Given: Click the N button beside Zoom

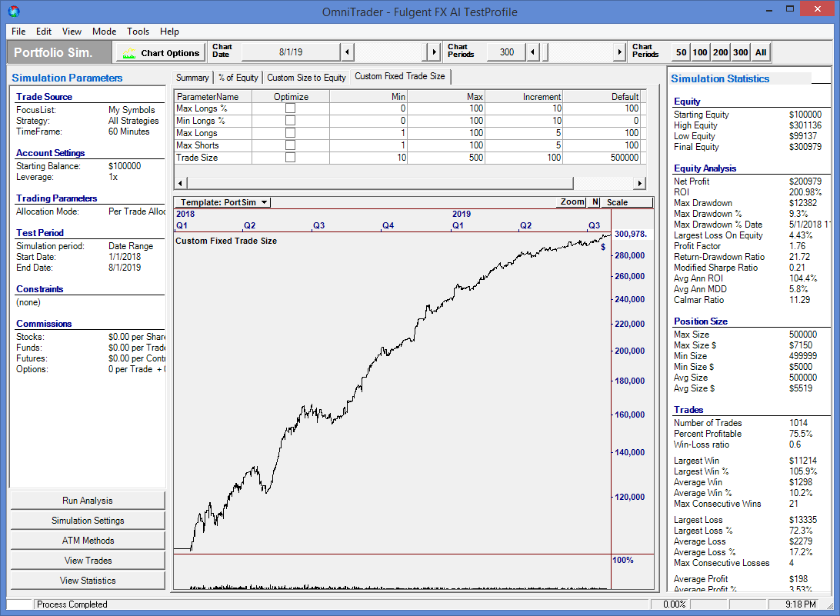Looking at the screenshot, I should click(x=595, y=202).
